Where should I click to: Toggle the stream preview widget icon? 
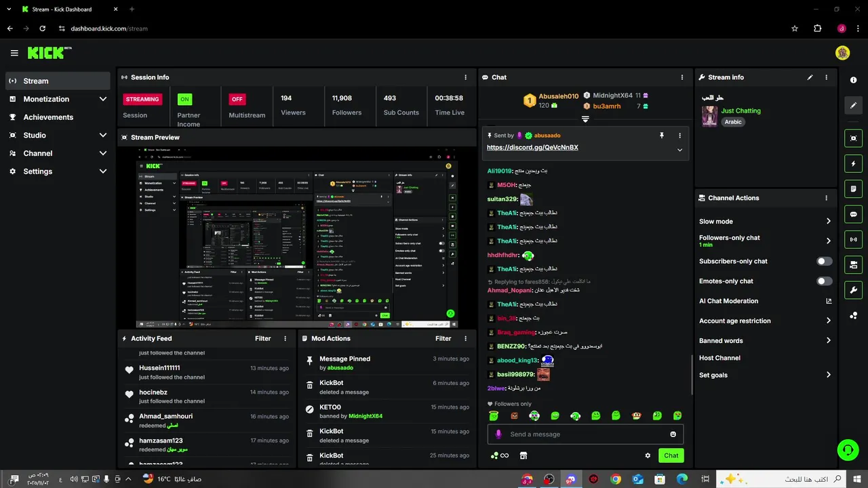point(853,138)
